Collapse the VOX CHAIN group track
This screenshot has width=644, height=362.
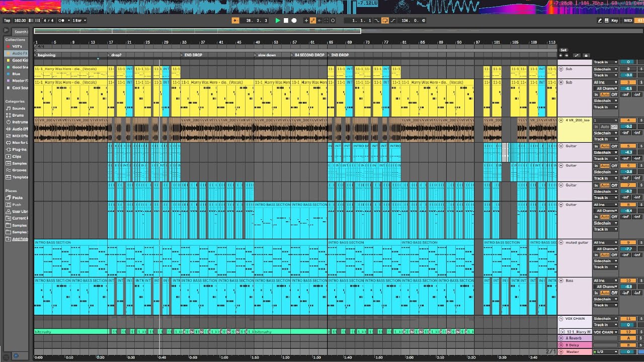[x=561, y=318]
